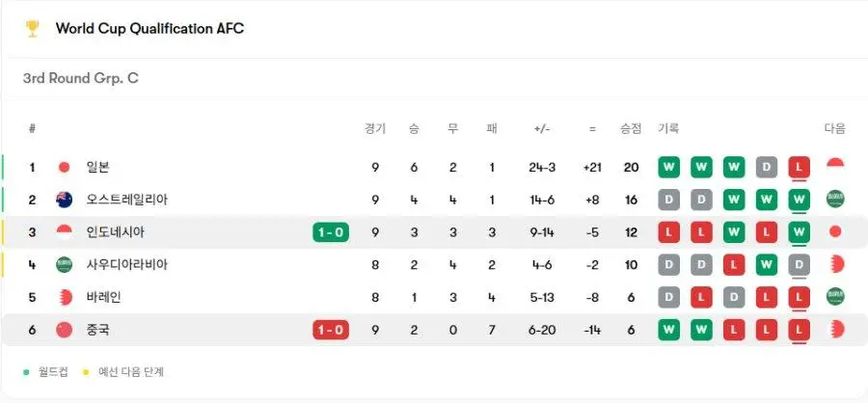Viewport: 868px width, 403px height.
Task: Click Japan's latest red L result badge
Action: pos(799,167)
